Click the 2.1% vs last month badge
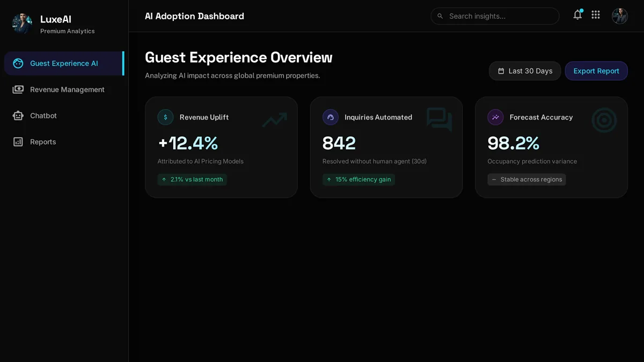 pos(192,180)
